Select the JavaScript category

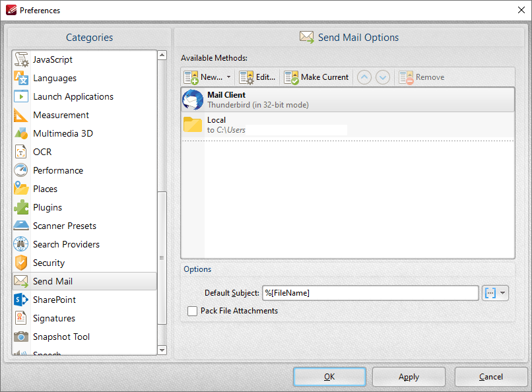tap(84, 59)
